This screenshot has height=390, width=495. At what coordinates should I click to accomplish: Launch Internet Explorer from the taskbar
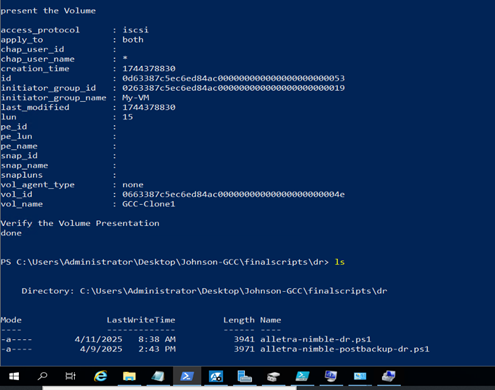pyautogui.click(x=100, y=376)
